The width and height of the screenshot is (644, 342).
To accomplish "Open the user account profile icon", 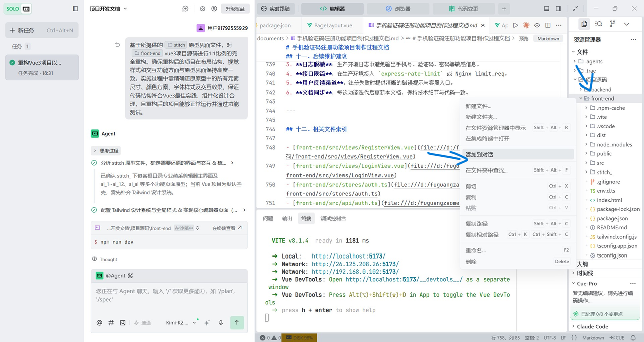I will (214, 9).
